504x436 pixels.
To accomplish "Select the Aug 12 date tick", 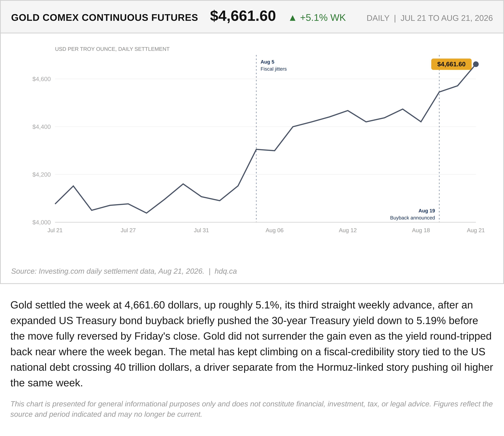I will (348, 230).
